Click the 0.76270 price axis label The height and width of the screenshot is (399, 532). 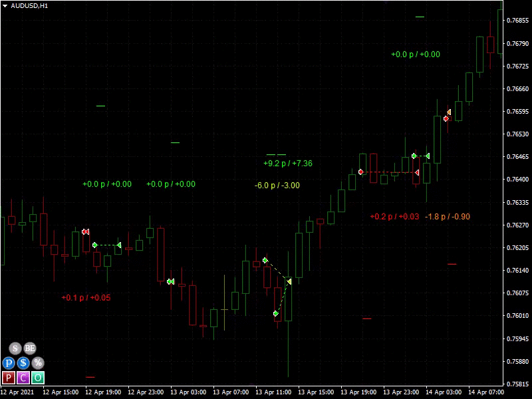(518, 225)
